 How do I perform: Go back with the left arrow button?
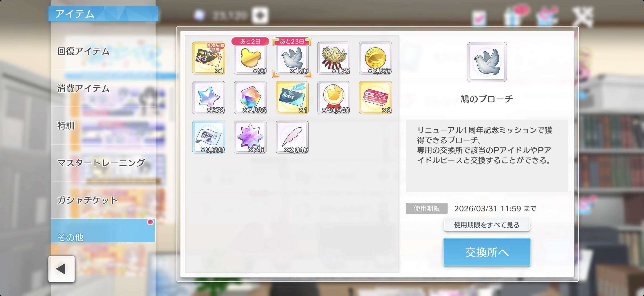(62, 269)
